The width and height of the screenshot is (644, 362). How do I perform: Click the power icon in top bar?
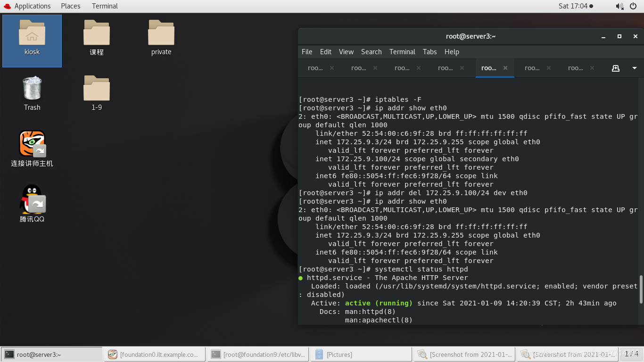(x=634, y=6)
